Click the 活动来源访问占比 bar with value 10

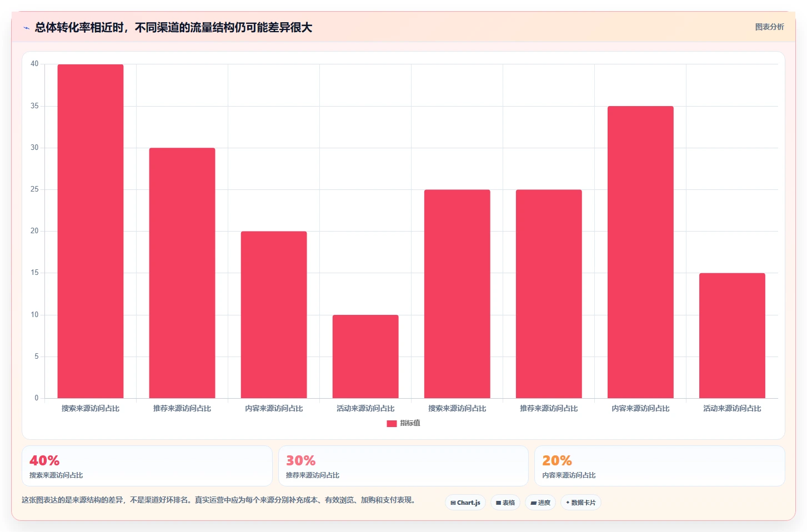pos(365,357)
